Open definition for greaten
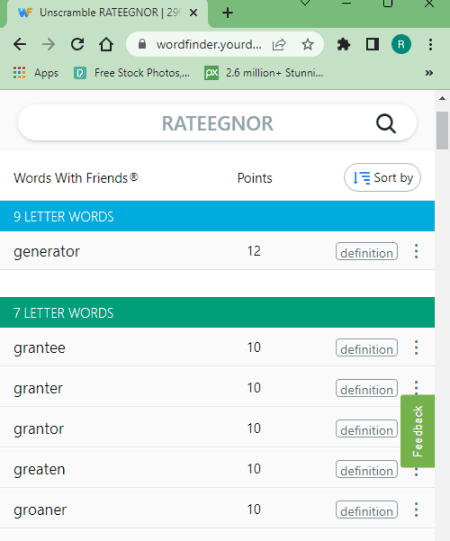 pos(366,469)
